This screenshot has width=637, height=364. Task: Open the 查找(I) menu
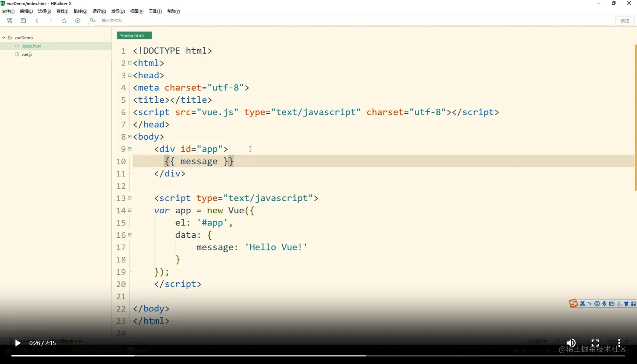[x=62, y=11]
